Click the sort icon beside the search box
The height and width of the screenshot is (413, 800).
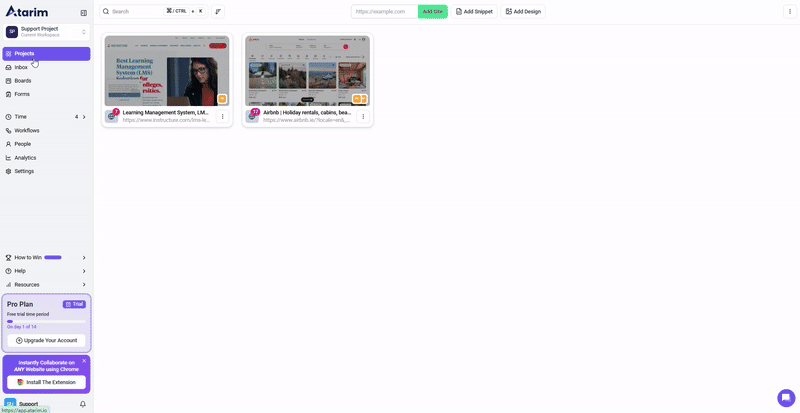tap(218, 11)
